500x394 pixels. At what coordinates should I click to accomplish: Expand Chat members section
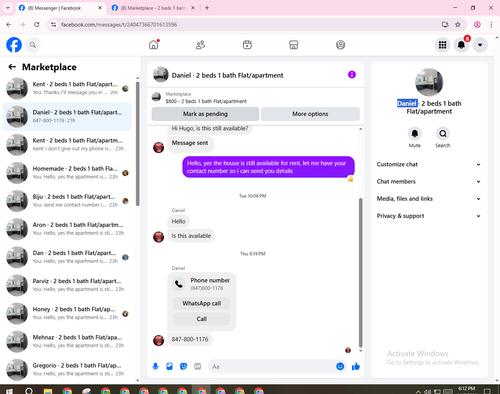point(429,182)
